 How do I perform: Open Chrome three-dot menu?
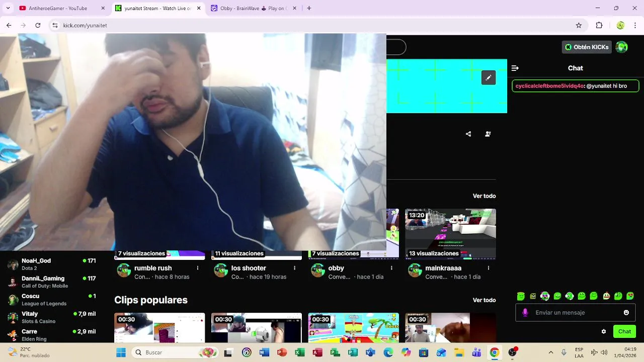tap(635, 25)
